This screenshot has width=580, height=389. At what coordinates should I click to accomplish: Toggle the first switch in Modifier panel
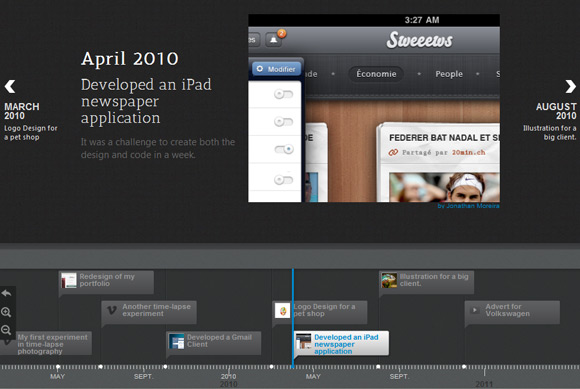click(x=283, y=94)
